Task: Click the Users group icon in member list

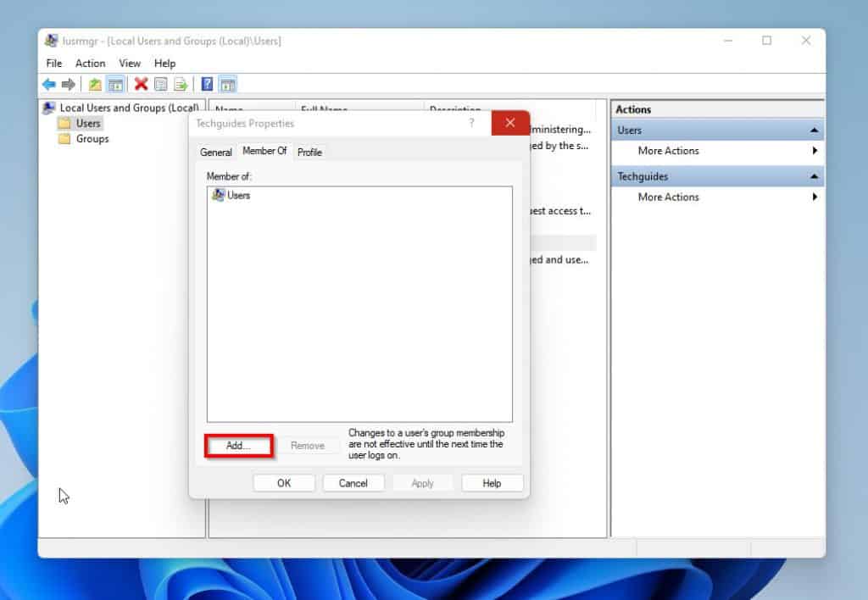Action: 218,195
